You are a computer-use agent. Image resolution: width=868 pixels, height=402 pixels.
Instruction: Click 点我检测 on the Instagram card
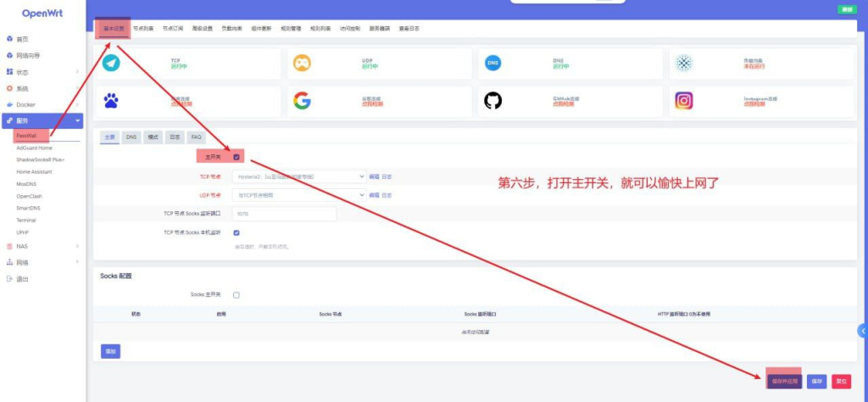coord(754,104)
